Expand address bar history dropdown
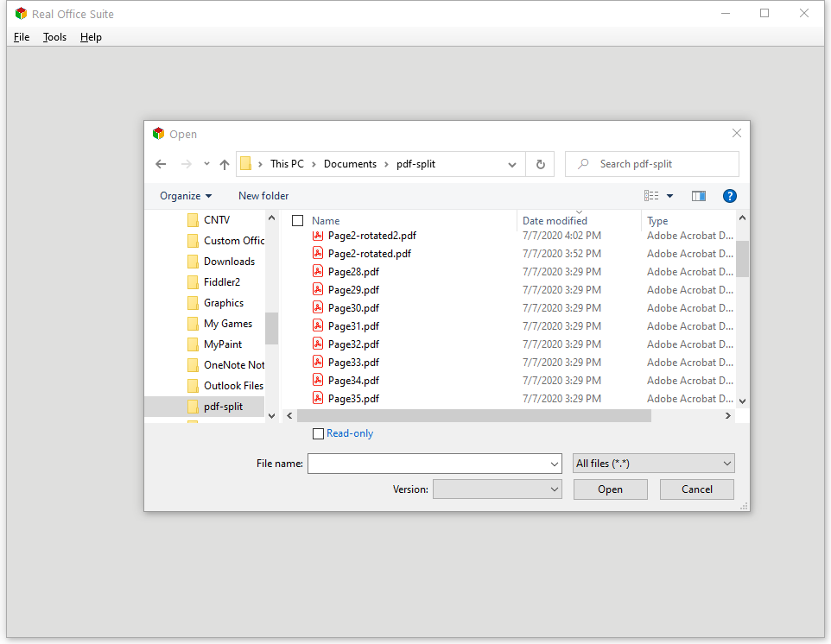Image resolution: width=831 pixels, height=644 pixels. click(512, 165)
